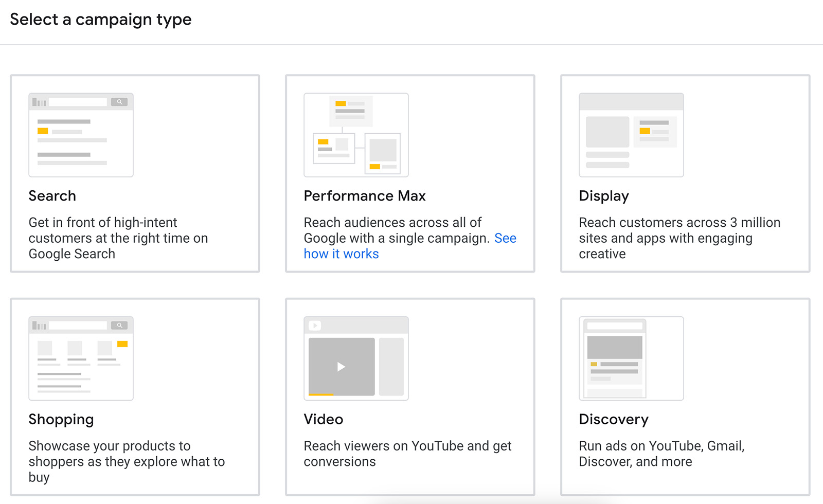Click 'Reach customers across 3 million sites' text

679,238
